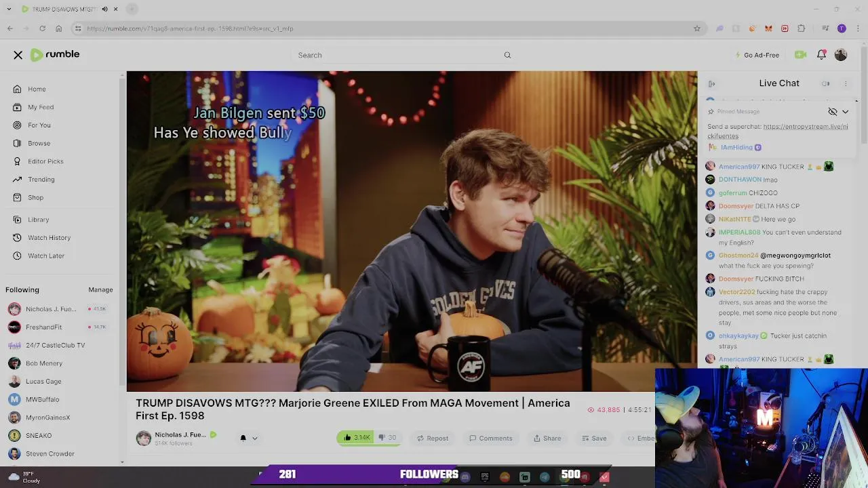868x488 pixels.
Task: Open Steven Crowder channel in Following
Action: pyautogui.click(x=50, y=453)
